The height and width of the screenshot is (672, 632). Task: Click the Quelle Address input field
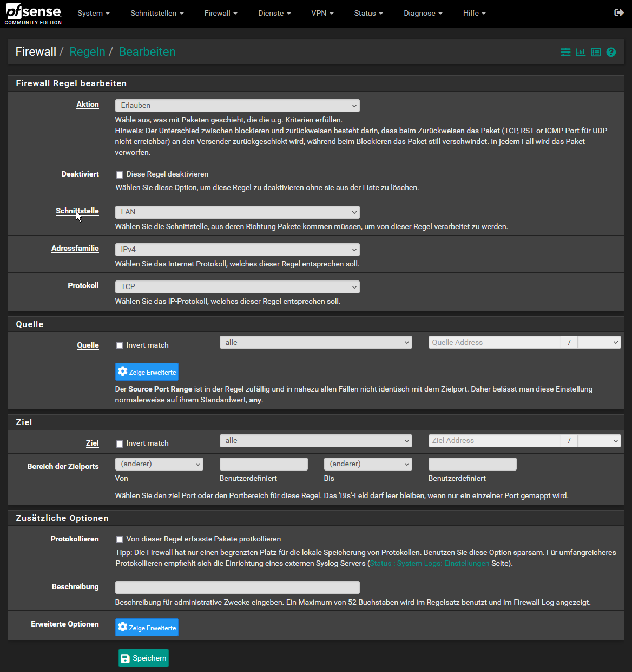point(495,342)
